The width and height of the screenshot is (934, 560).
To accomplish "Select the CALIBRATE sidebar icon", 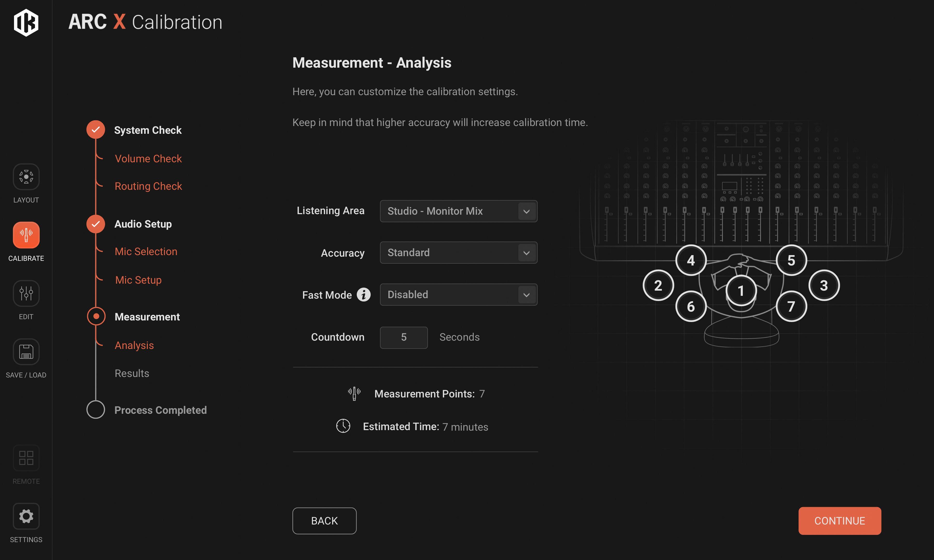I will [x=26, y=235].
